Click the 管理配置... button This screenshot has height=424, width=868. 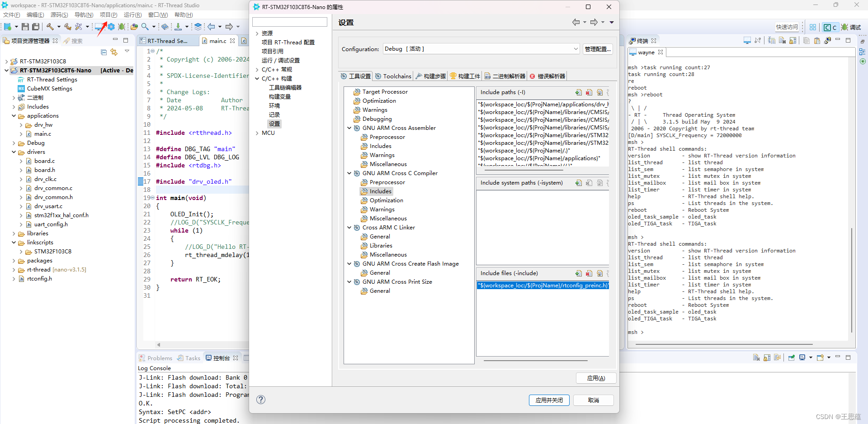point(598,49)
